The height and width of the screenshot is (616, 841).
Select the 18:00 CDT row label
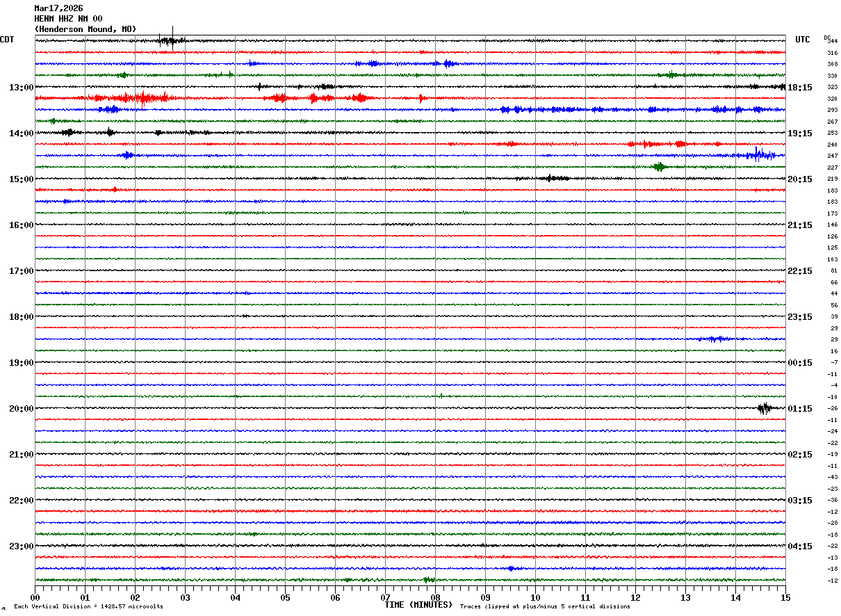pyautogui.click(x=21, y=316)
